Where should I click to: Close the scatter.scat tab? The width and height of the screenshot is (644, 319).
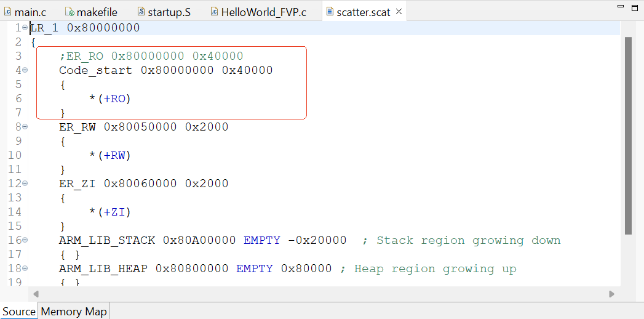pyautogui.click(x=399, y=12)
